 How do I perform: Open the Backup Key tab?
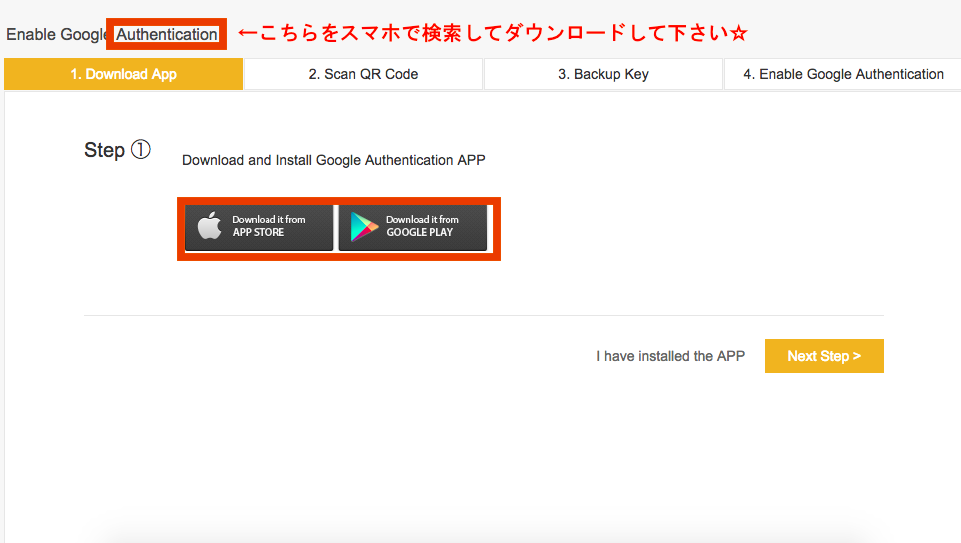coord(603,74)
